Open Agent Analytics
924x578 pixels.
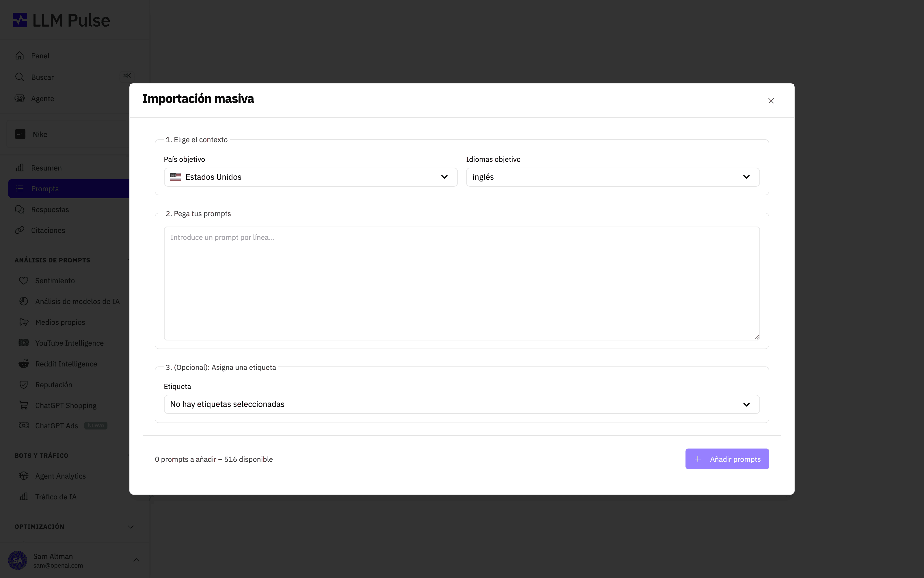60,476
